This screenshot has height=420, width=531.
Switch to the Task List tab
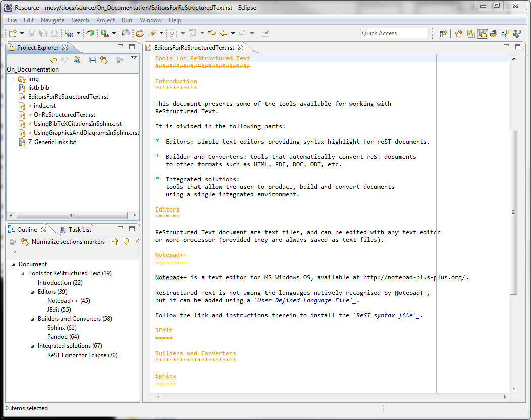[x=76, y=230]
